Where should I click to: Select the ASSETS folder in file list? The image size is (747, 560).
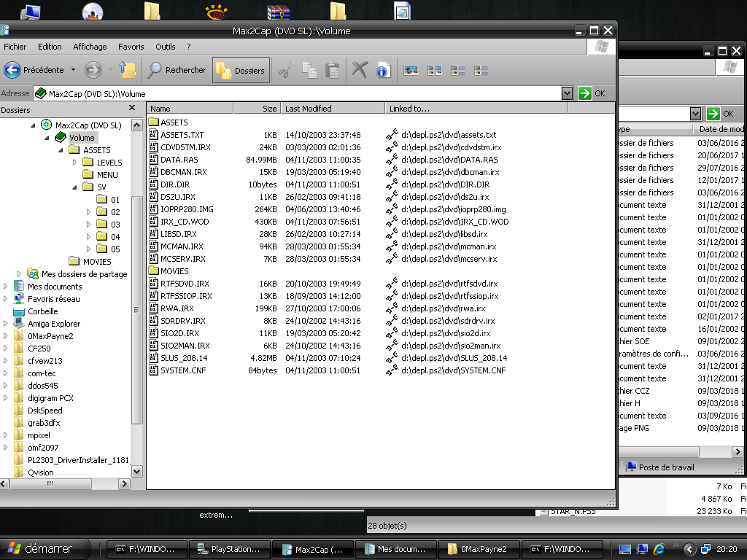[174, 122]
